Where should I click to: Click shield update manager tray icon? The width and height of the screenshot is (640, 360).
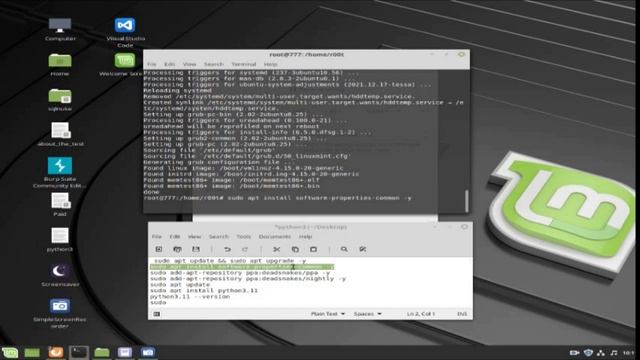(x=588, y=353)
